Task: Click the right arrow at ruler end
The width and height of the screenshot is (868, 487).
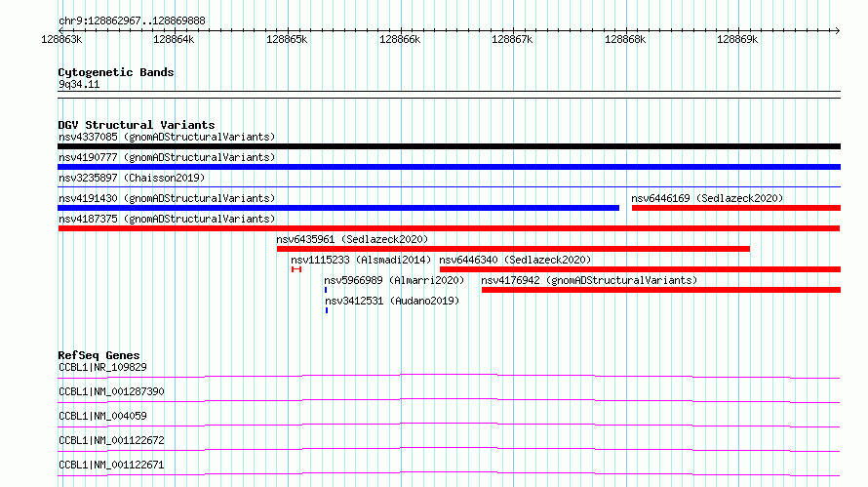Action: [837, 30]
